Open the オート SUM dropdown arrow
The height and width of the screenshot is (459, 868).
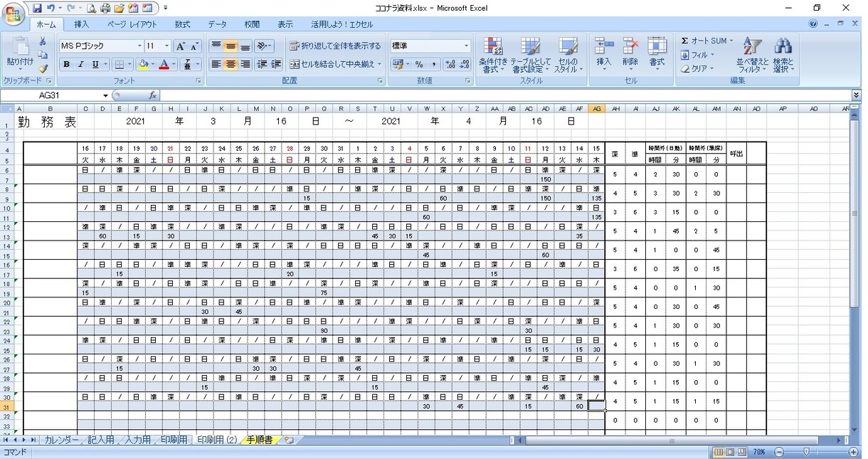click(x=731, y=41)
